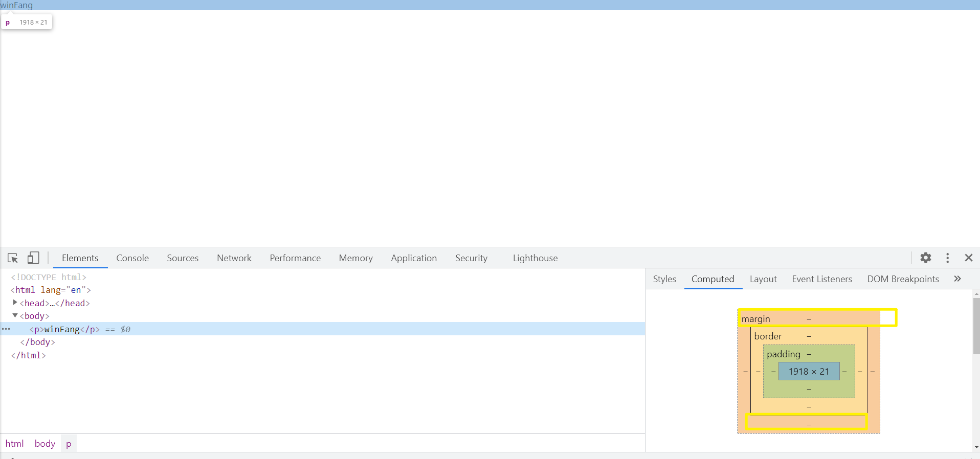The image size is (980, 459).
Task: Select the closing body tag row
Action: [x=37, y=342]
